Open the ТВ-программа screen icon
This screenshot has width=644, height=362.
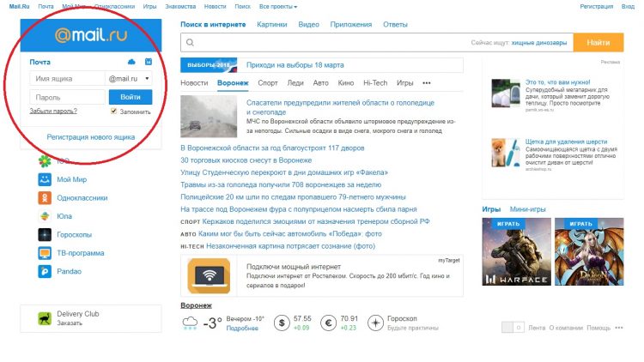point(45,253)
